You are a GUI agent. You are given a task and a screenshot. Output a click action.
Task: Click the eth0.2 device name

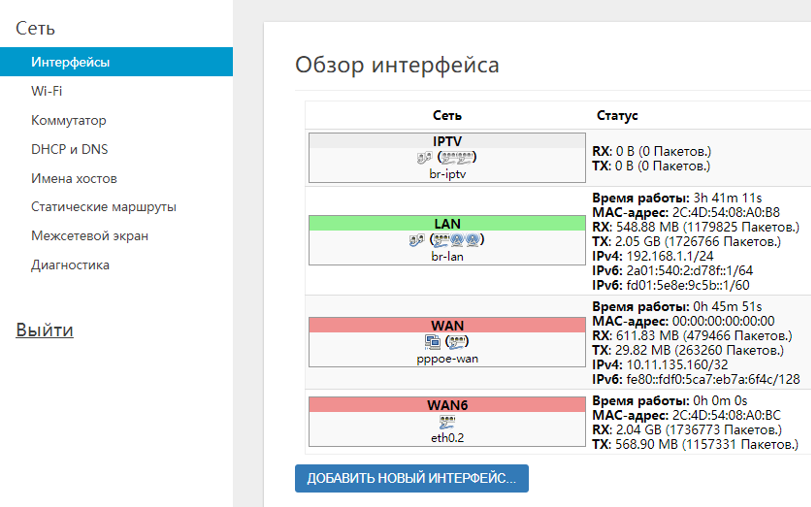tap(447, 438)
